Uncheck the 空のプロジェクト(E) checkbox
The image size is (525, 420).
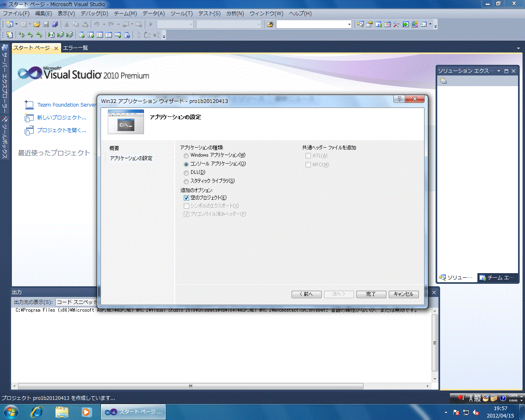[186, 198]
